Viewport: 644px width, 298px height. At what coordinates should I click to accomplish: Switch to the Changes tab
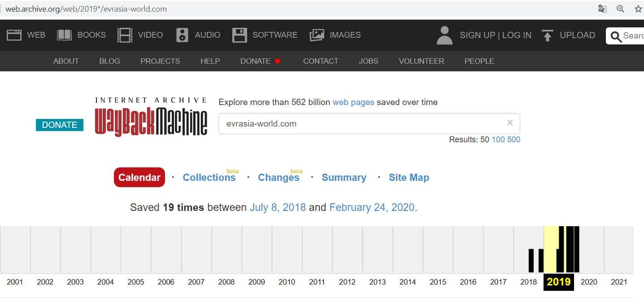[278, 177]
